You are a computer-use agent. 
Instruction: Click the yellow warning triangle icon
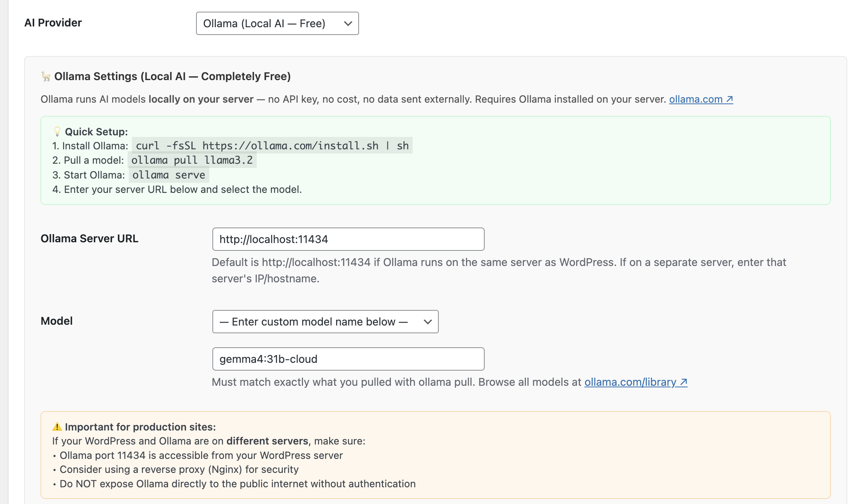click(x=57, y=427)
